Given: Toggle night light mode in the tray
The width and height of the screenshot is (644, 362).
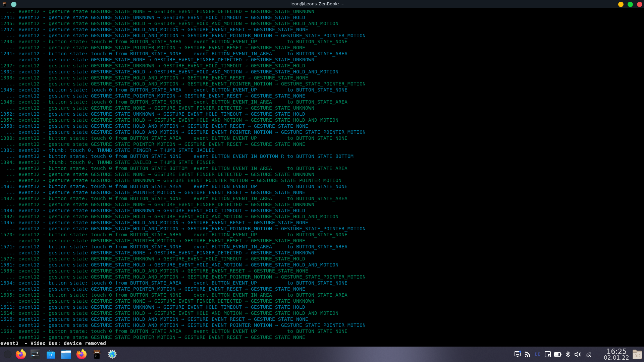Looking at the screenshot, I should tap(547, 354).
